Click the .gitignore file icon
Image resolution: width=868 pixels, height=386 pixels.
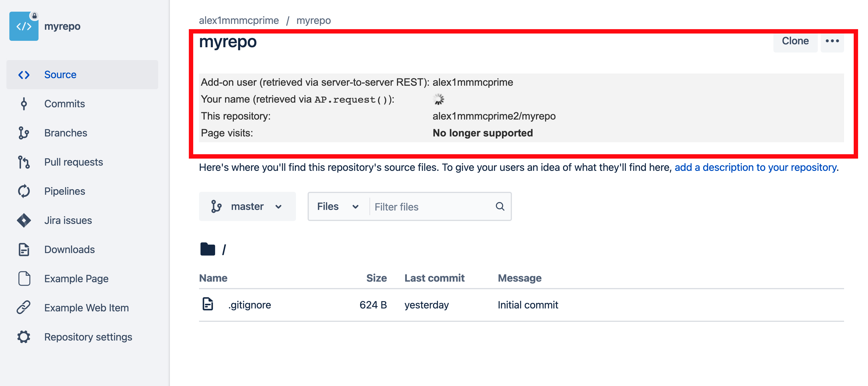point(208,304)
